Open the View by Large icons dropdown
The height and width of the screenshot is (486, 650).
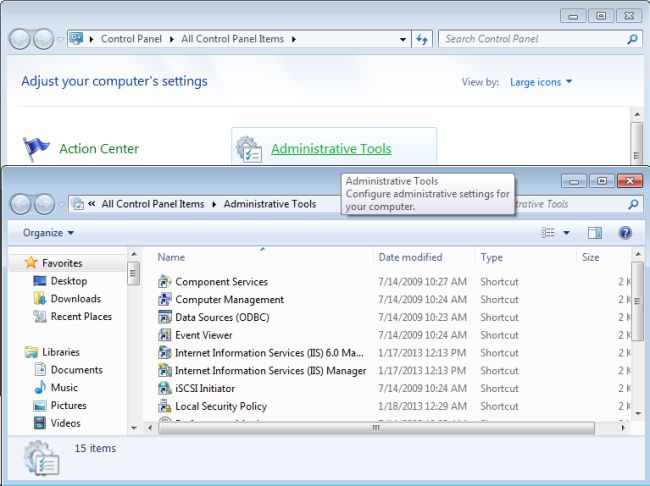click(541, 82)
